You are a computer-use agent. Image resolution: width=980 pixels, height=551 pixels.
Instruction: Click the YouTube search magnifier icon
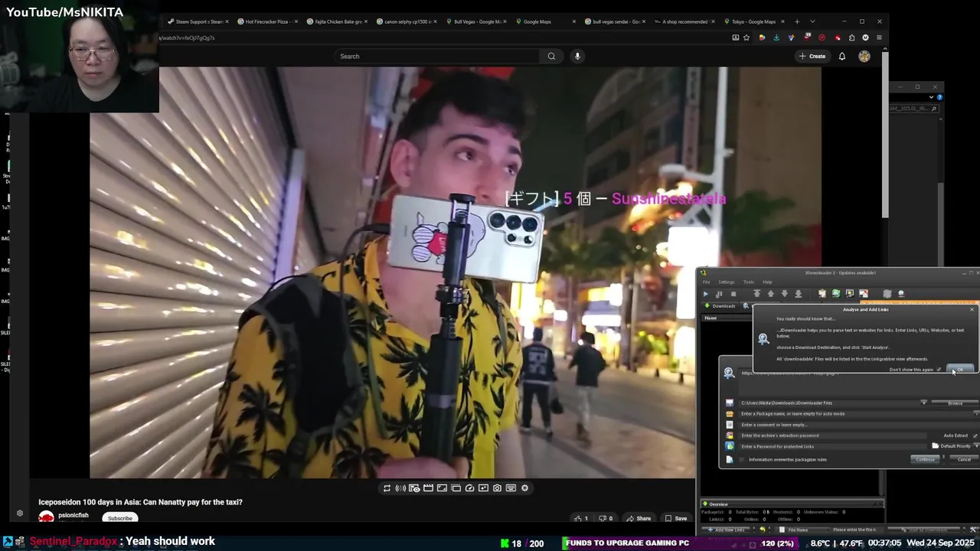551,56
